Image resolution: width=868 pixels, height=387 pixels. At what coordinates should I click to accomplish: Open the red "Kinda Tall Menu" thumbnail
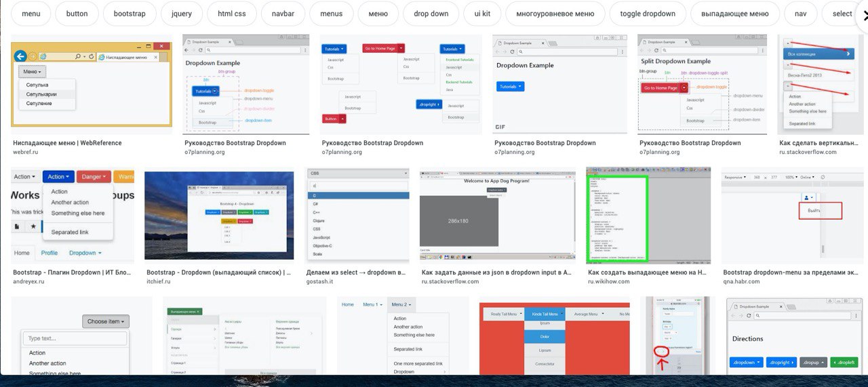pos(555,338)
